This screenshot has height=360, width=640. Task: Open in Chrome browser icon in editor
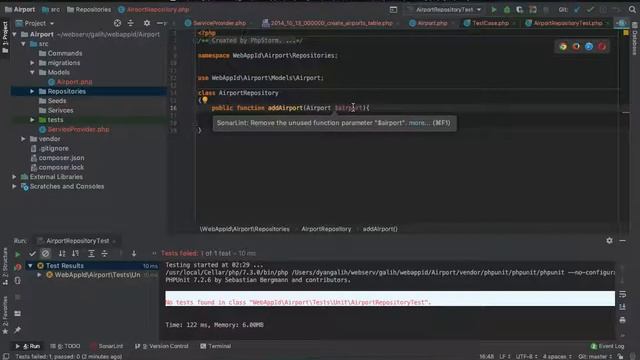pos(563,47)
